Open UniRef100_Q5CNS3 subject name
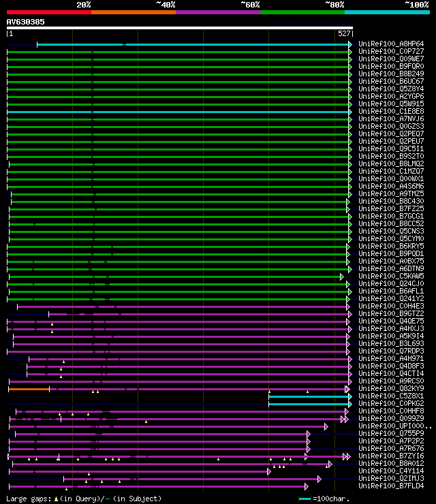The width and height of the screenshot is (436, 504). 391,231
